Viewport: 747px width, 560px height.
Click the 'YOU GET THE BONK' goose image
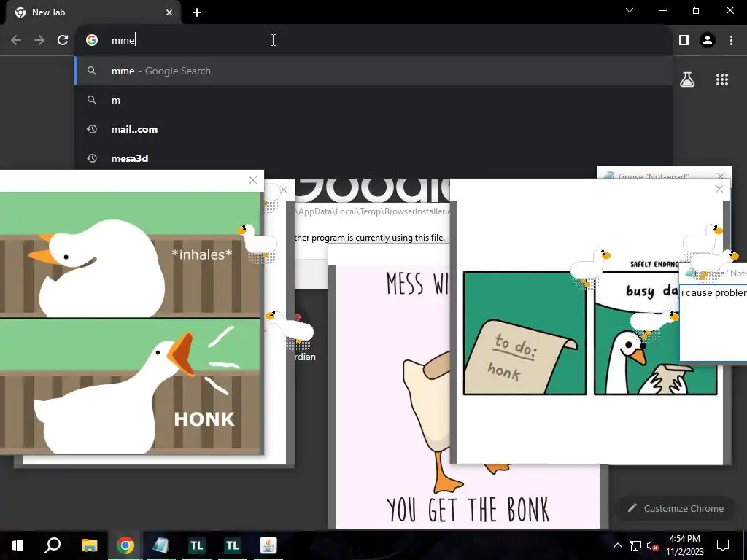[468, 396]
